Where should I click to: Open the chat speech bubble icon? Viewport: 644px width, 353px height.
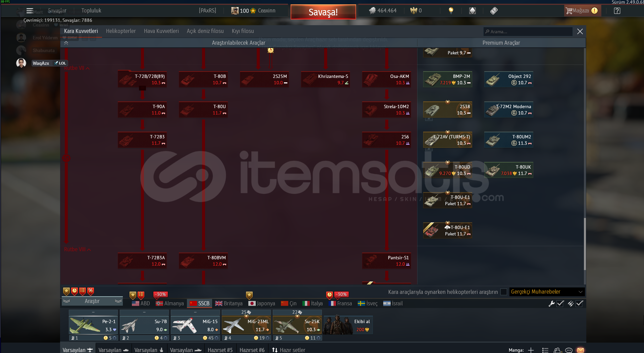click(568, 350)
